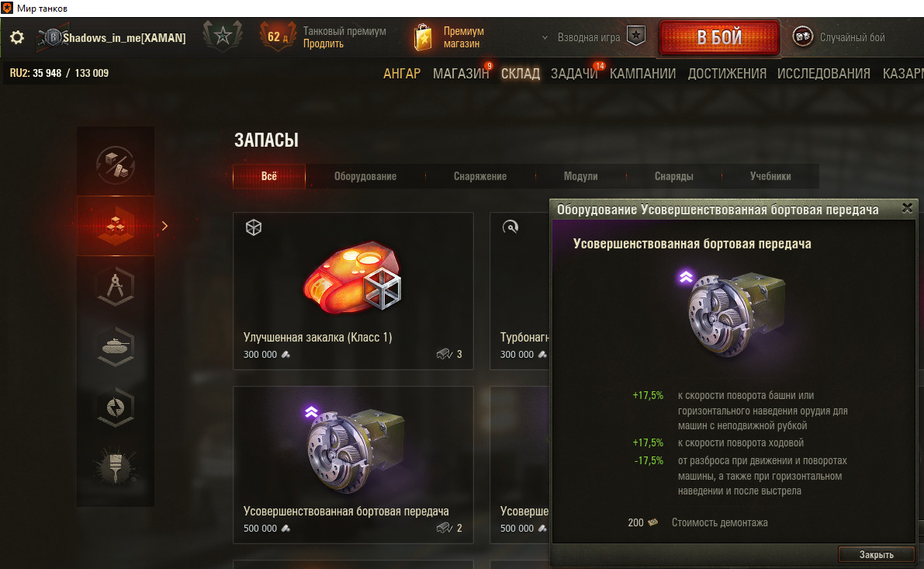Expand the sidebar chevron arrow

[164, 226]
